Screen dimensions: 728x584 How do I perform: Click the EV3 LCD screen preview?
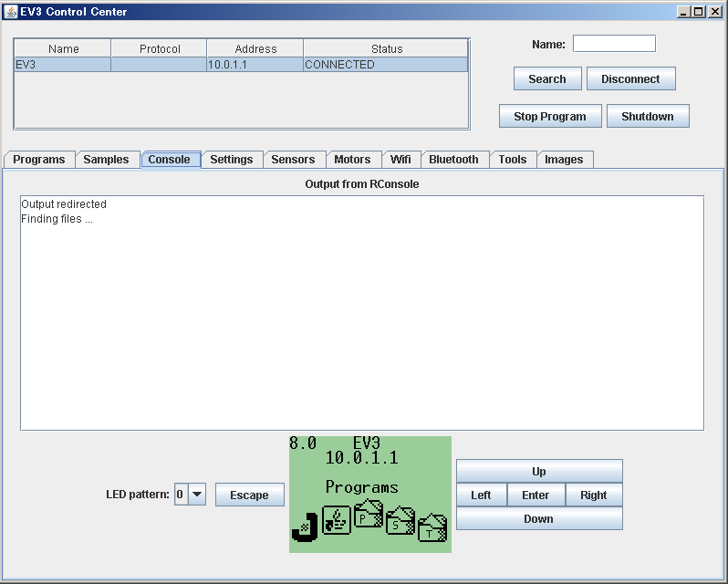point(370,495)
